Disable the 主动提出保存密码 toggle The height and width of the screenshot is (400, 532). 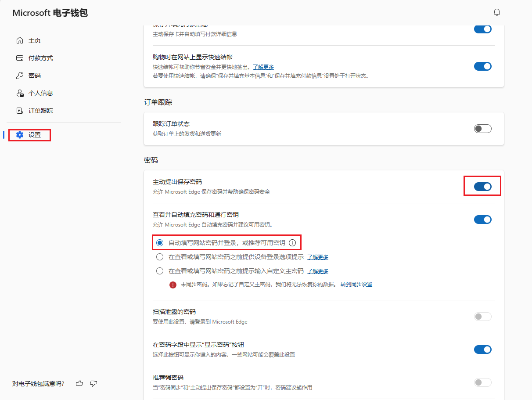click(x=482, y=186)
